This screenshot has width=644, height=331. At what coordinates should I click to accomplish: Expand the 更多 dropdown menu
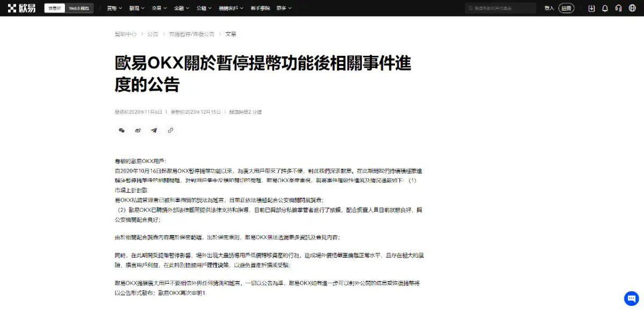(284, 8)
